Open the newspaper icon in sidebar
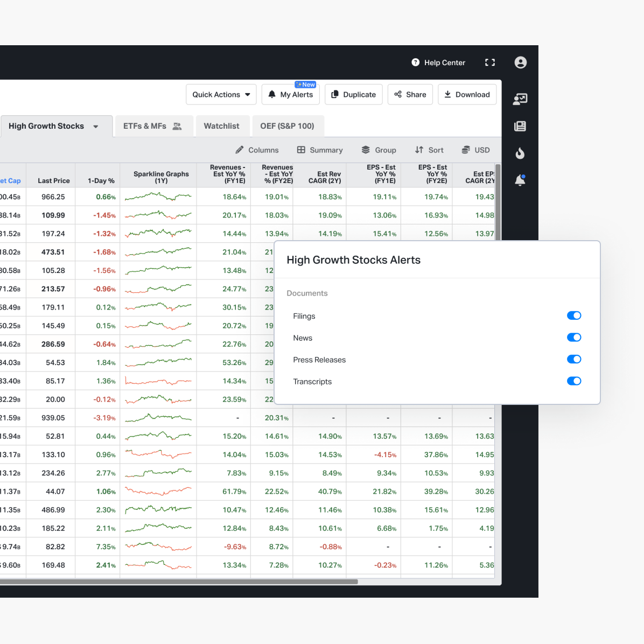Image resolution: width=644 pixels, height=644 pixels. (x=520, y=126)
